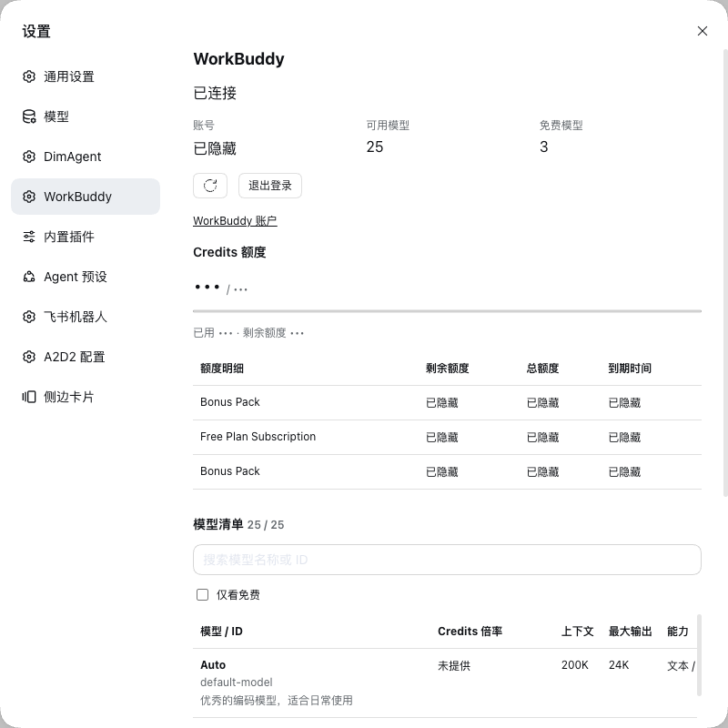Click the 模型 / ID column header
The height and width of the screenshot is (728, 728).
[221, 632]
